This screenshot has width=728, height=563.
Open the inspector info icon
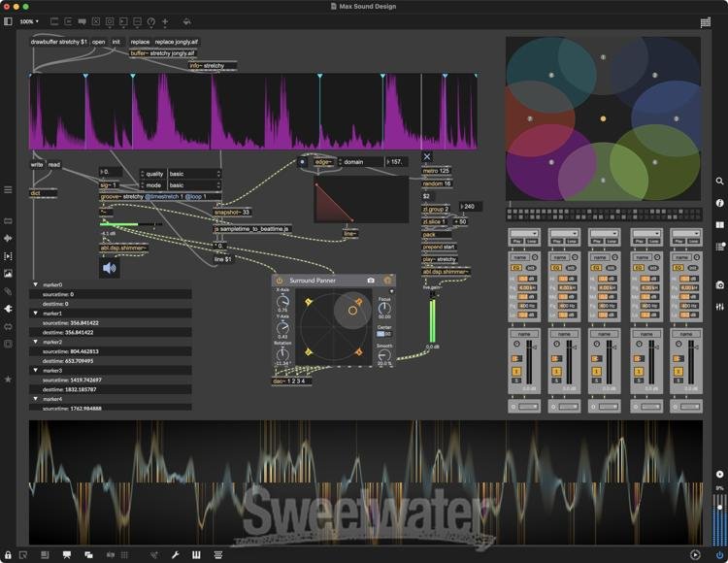pyautogui.click(x=719, y=203)
